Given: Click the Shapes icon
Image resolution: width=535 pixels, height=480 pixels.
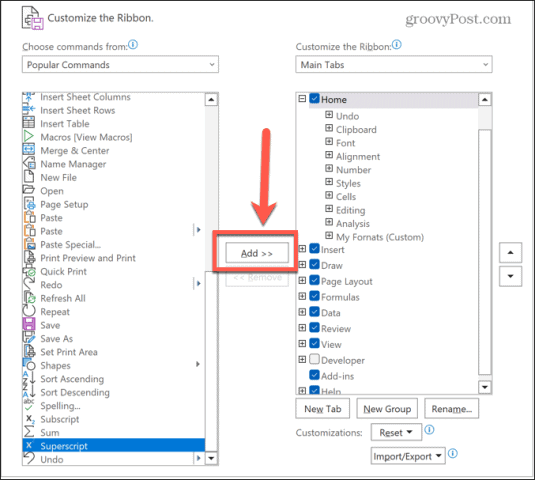Looking at the screenshot, I should (x=29, y=364).
